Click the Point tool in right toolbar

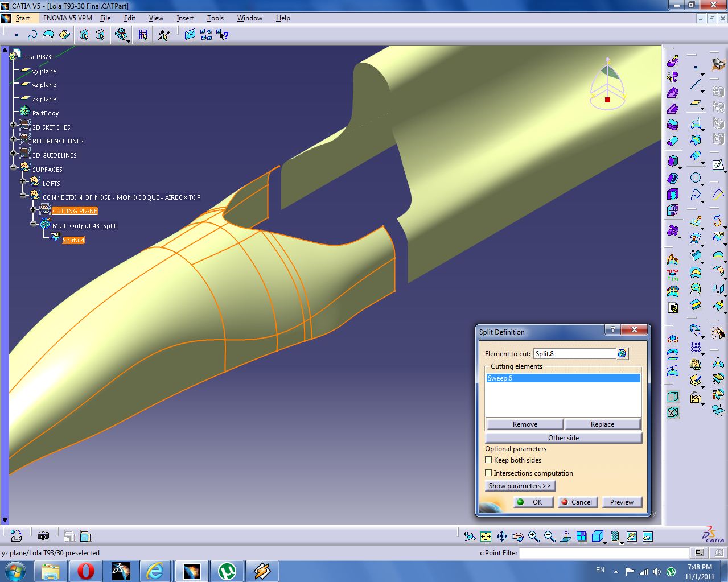point(695,68)
